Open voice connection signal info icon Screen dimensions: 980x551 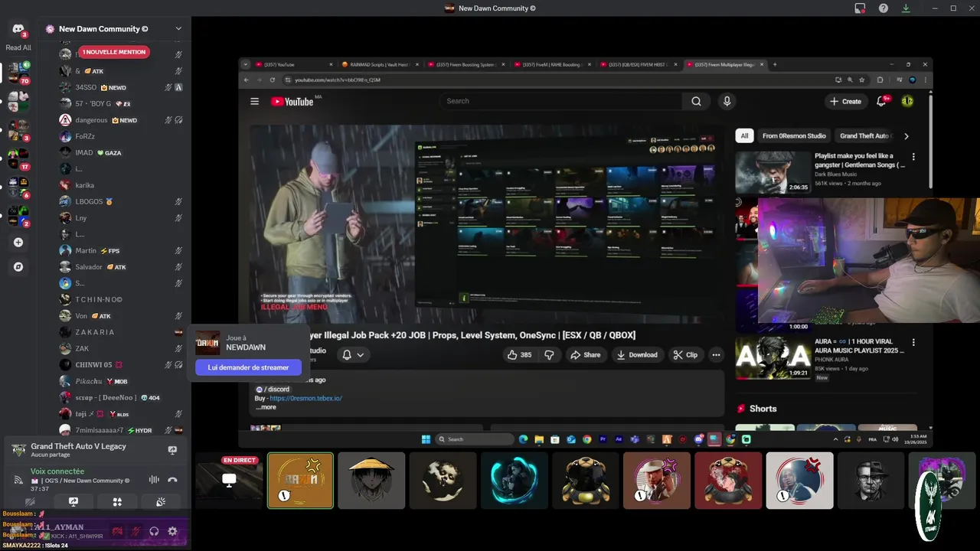[x=18, y=480]
